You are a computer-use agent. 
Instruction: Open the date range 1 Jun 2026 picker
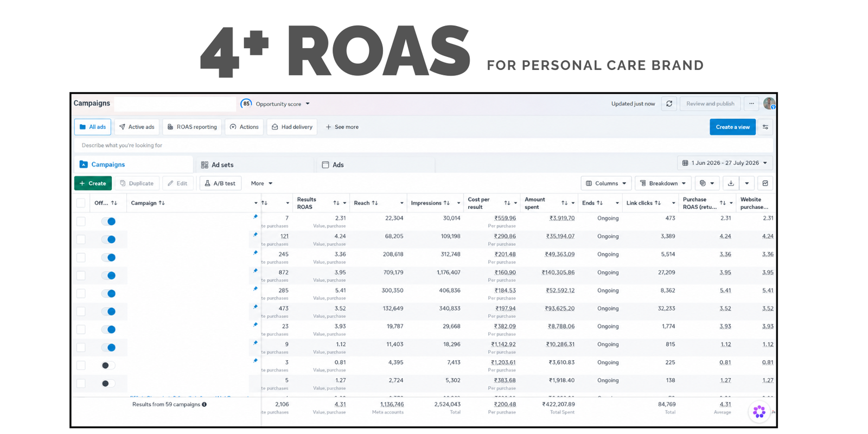pyautogui.click(x=725, y=163)
